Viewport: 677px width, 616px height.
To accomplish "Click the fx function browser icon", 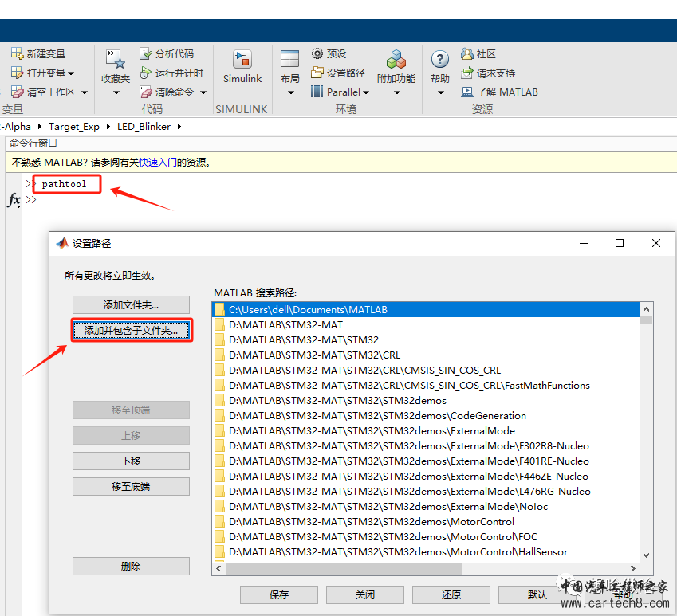I will (14, 200).
